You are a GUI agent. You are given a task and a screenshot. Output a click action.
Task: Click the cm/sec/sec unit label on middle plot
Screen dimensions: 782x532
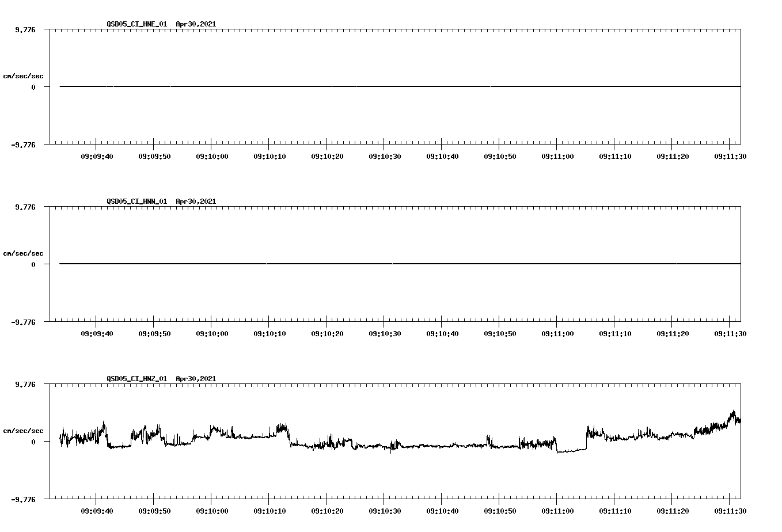[x=24, y=253]
